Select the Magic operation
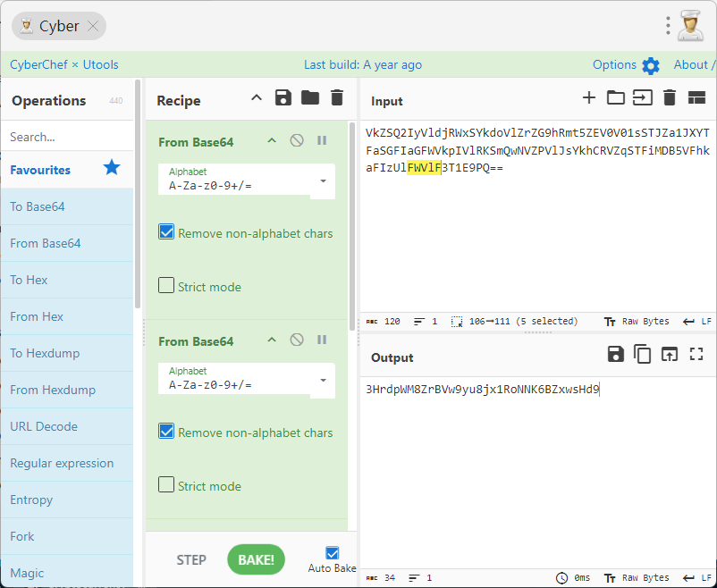 tap(67, 573)
